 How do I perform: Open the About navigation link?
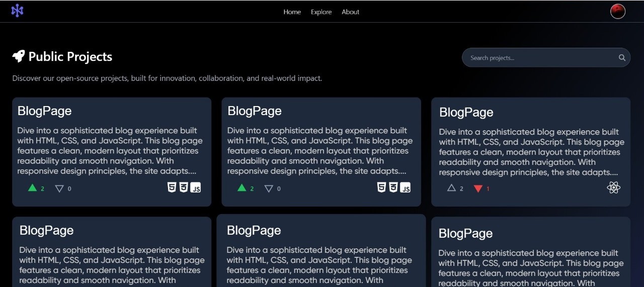pyautogui.click(x=350, y=12)
